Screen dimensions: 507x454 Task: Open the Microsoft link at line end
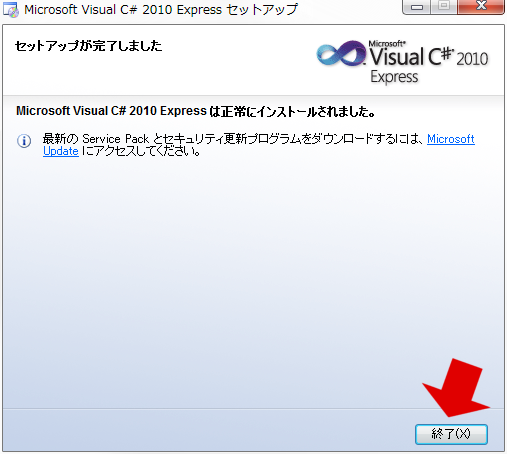[x=451, y=139]
